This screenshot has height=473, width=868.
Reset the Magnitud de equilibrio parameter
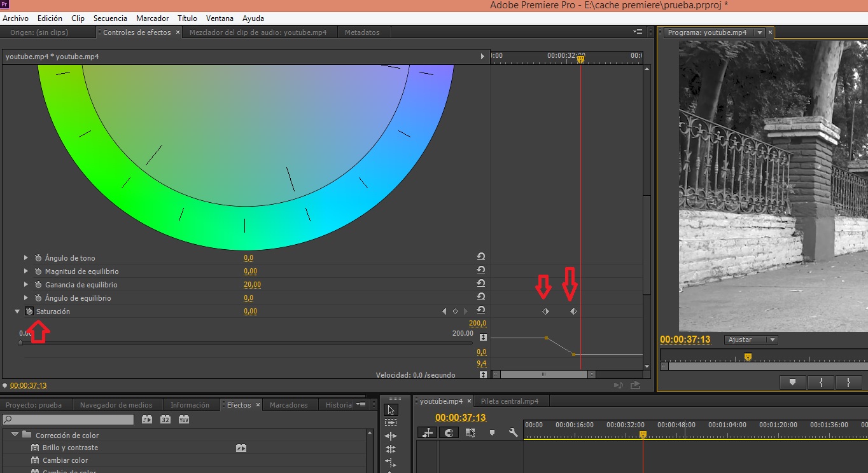pyautogui.click(x=481, y=270)
